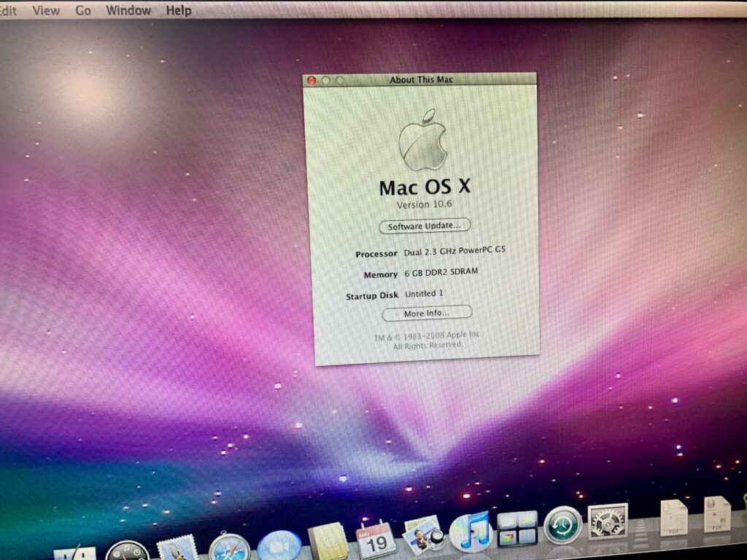Open Safari compass icon in Dock

pos(229,547)
